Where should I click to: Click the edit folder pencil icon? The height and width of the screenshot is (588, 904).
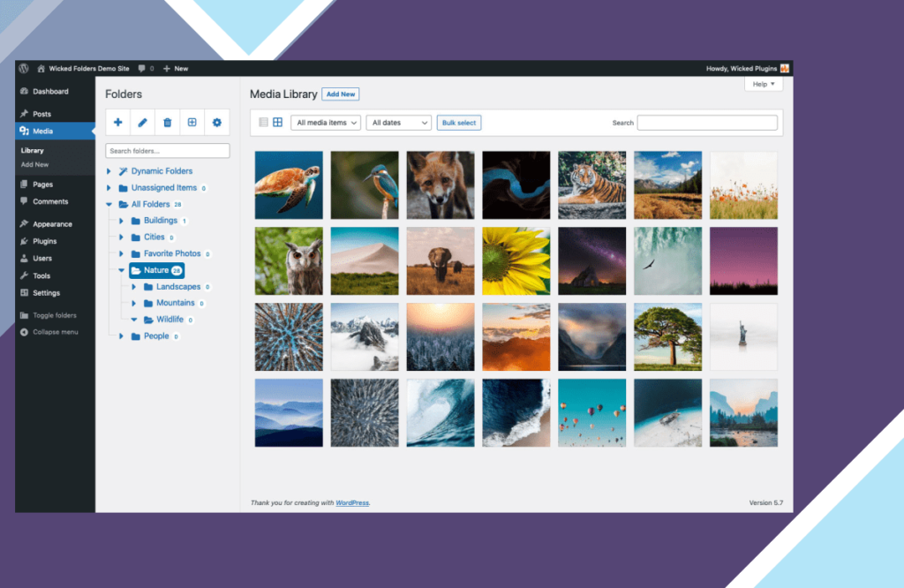[142, 122]
